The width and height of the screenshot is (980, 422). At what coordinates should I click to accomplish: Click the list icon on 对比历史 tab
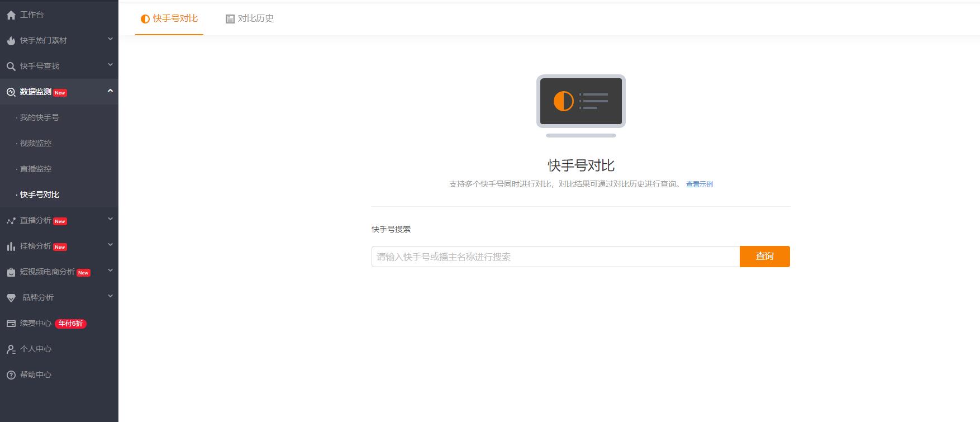(x=230, y=19)
